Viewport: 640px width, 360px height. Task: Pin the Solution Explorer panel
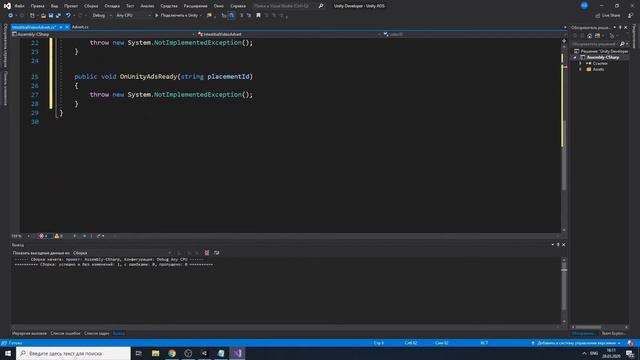(x=620, y=27)
